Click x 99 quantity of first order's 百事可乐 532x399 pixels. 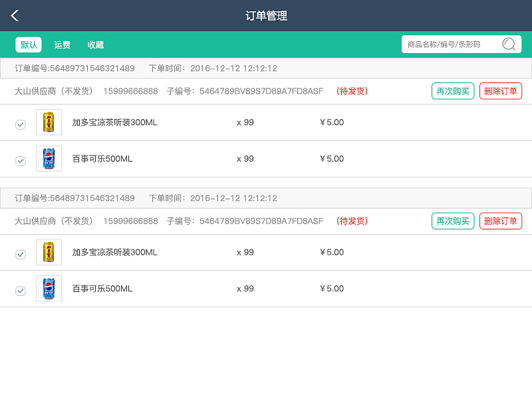[x=245, y=158]
